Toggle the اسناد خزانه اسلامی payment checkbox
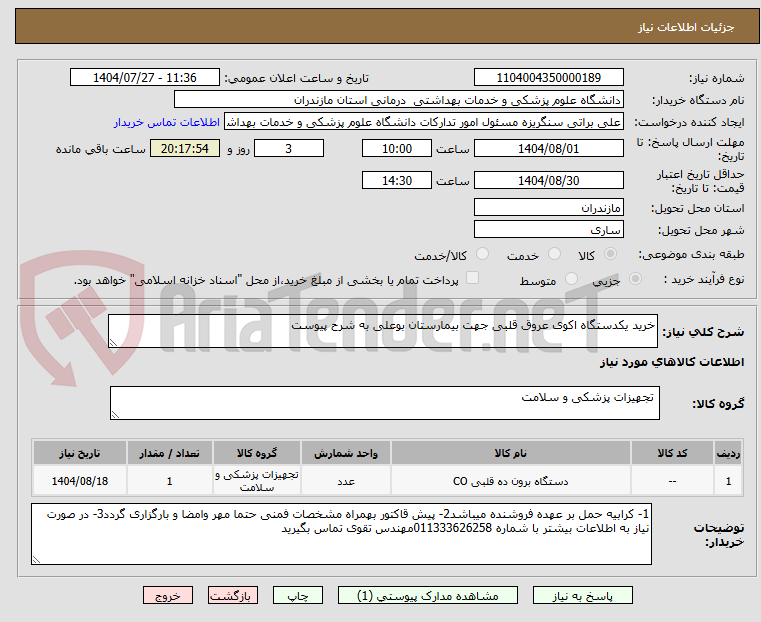The image size is (761, 622). click(x=472, y=278)
